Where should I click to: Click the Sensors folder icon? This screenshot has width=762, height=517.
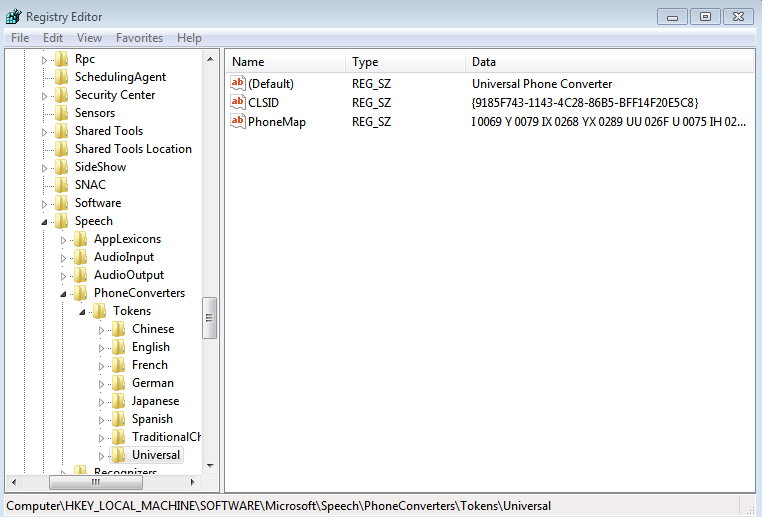tap(62, 113)
